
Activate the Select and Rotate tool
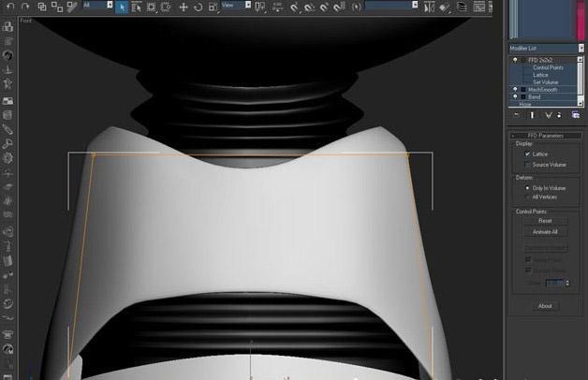[x=198, y=7]
